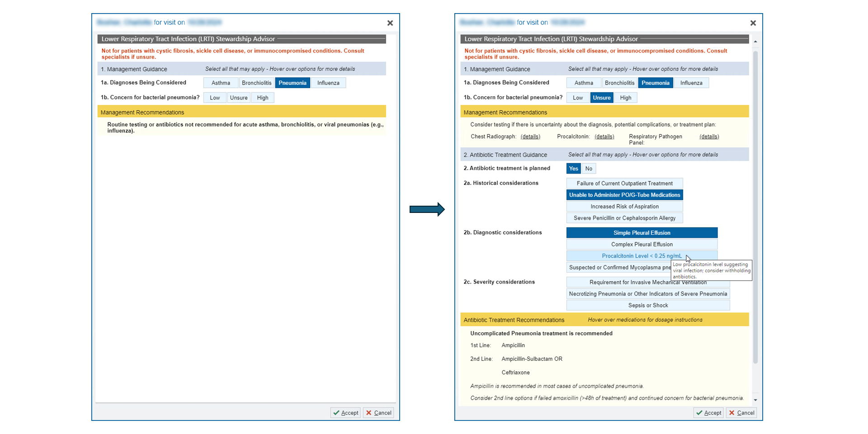The image size is (868, 434).
Task: Select Influenza in the left window
Action: click(328, 83)
